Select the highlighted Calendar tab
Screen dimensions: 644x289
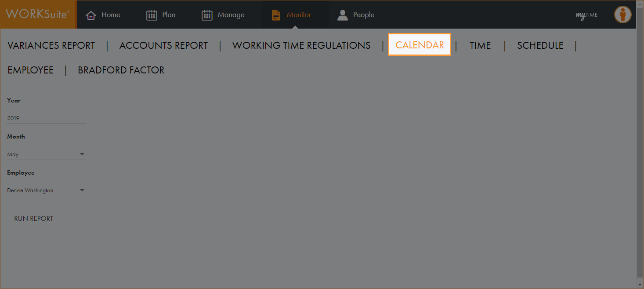click(420, 45)
